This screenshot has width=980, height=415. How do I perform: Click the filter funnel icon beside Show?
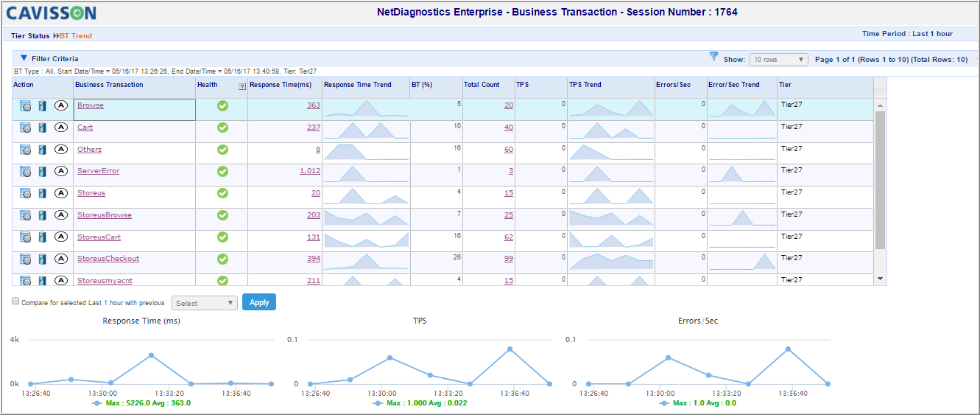pos(713,56)
